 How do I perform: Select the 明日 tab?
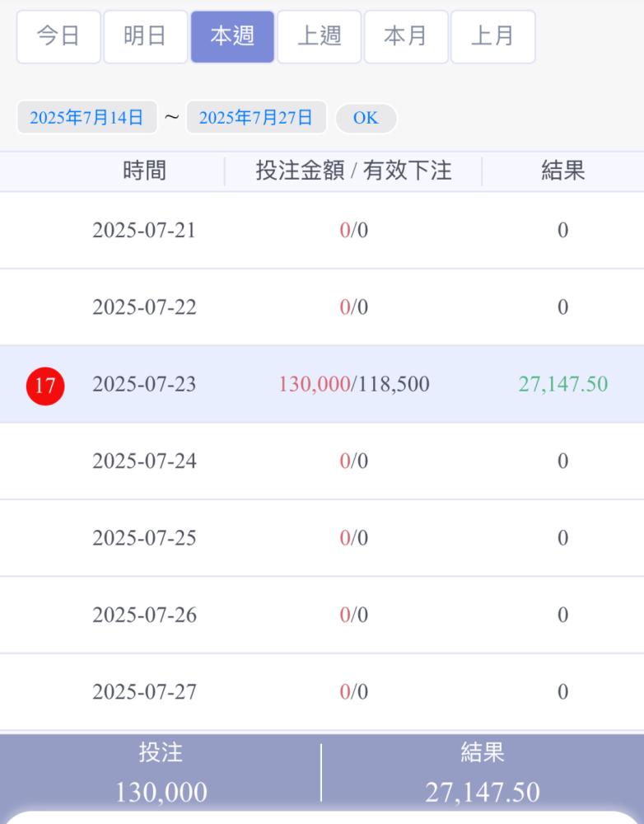tap(146, 37)
